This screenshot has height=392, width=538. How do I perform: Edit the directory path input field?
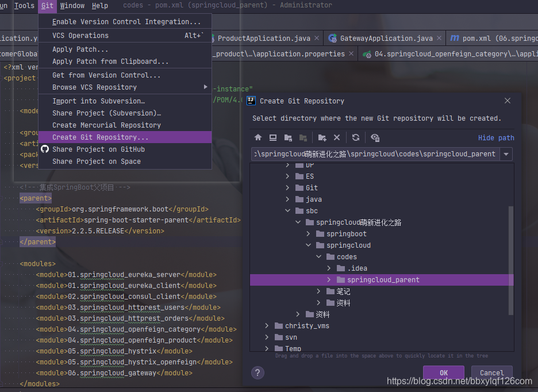pos(376,154)
